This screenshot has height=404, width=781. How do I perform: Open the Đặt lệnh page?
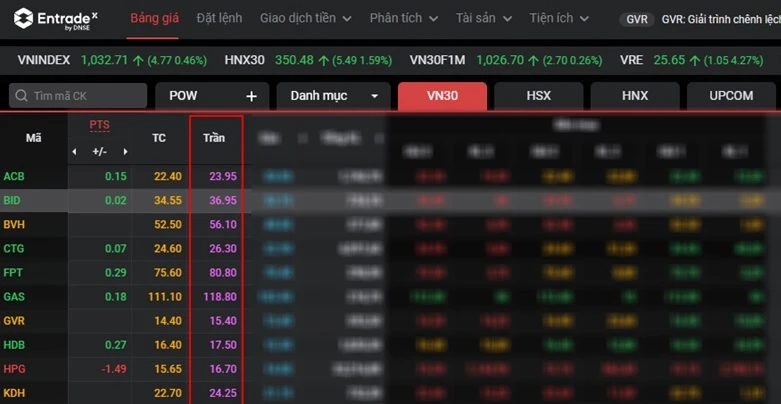click(219, 18)
